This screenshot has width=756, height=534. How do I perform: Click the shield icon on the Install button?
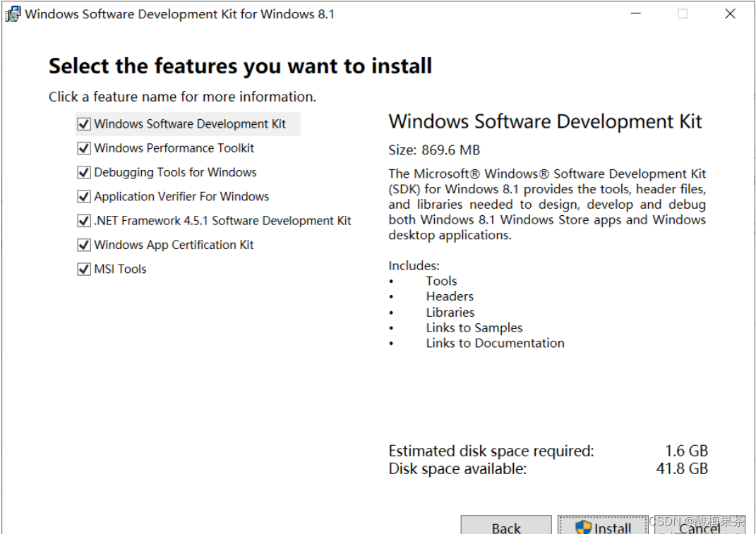tap(583, 527)
